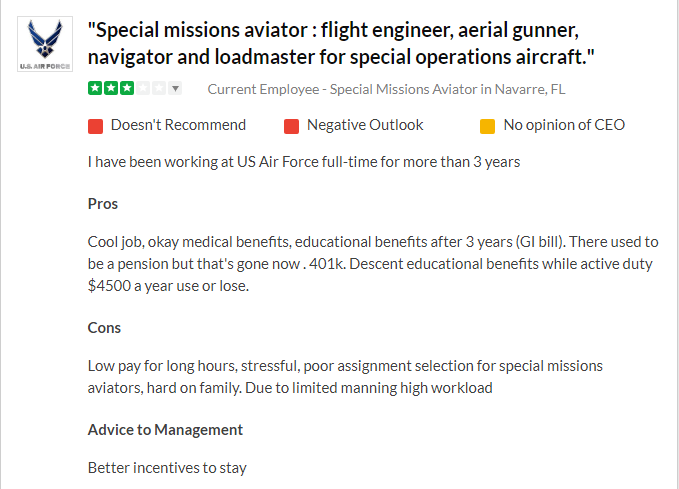The width and height of the screenshot is (679, 489).
Task: Click the No opinion of CEO label
Action: click(564, 125)
